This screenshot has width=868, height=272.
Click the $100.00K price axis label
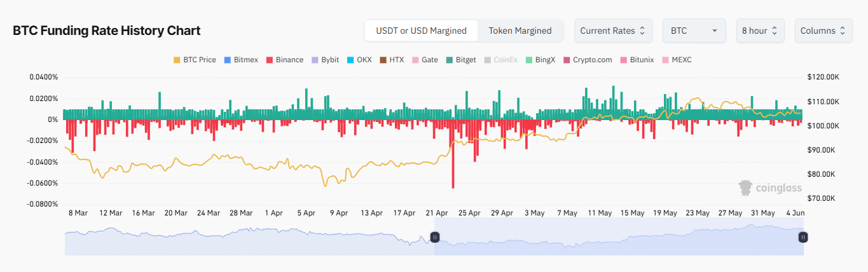coord(823,126)
